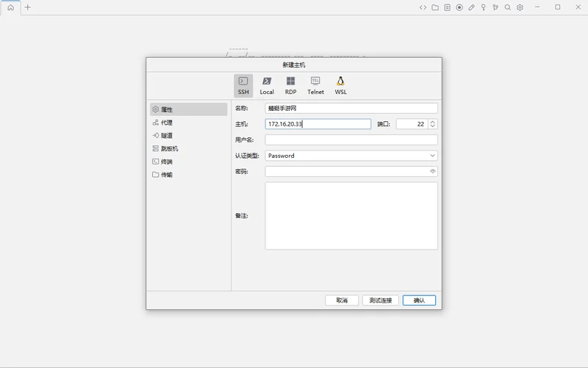
Task: Open the folder icon in top toolbar
Action: pos(435,7)
